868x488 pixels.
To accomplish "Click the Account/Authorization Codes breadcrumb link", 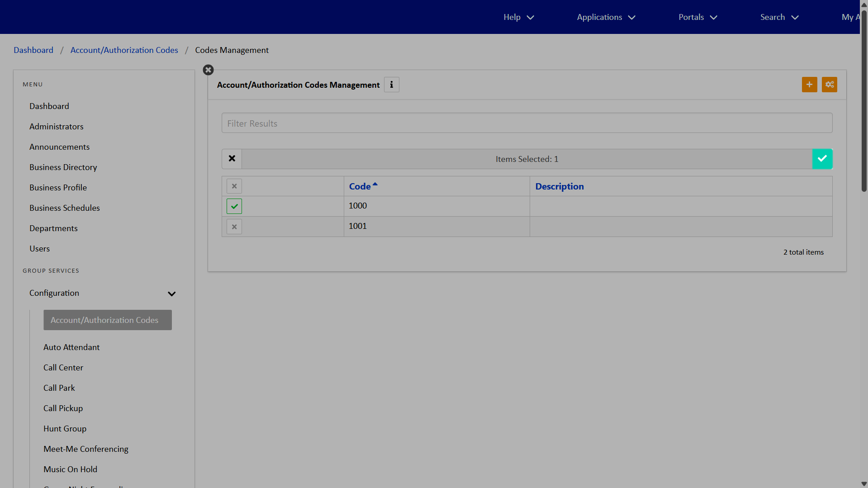I will [124, 50].
